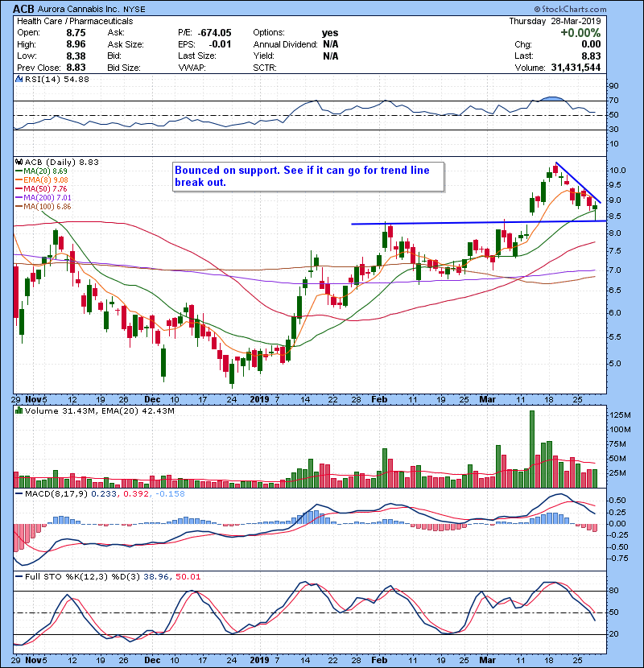The image size is (644, 668).
Task: Click the RSI(14) 54.88 indicator label
Action: pyautogui.click(x=57, y=79)
